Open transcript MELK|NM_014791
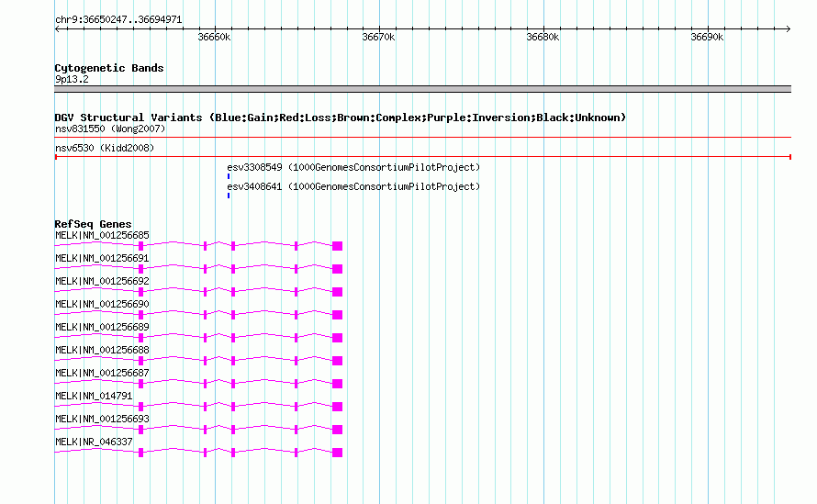Image resolution: width=817 pixels, height=504 pixels. [x=94, y=396]
